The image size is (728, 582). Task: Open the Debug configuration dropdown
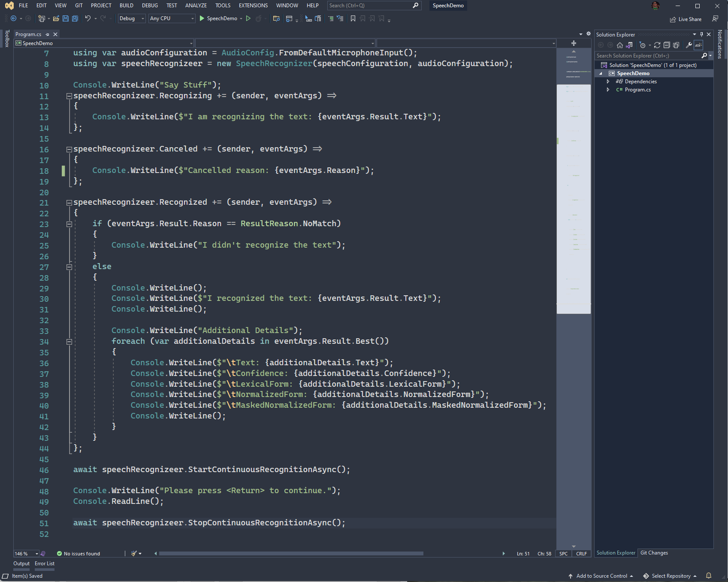coord(132,18)
